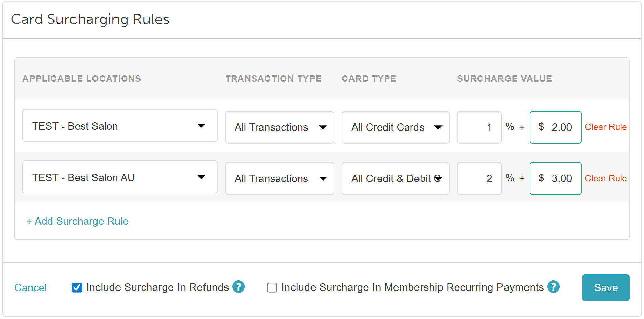
Task: Click the $ 3.00 fixed surcharge field
Action: [x=555, y=178]
